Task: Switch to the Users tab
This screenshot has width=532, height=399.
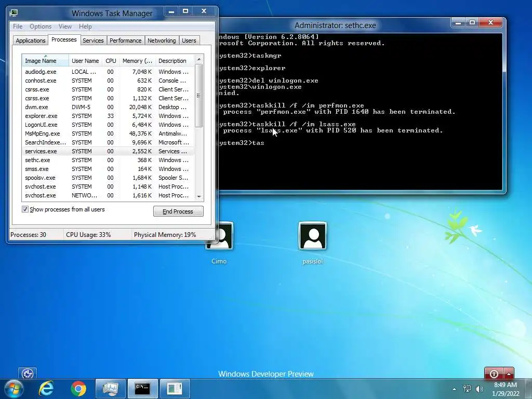Action: coord(189,41)
